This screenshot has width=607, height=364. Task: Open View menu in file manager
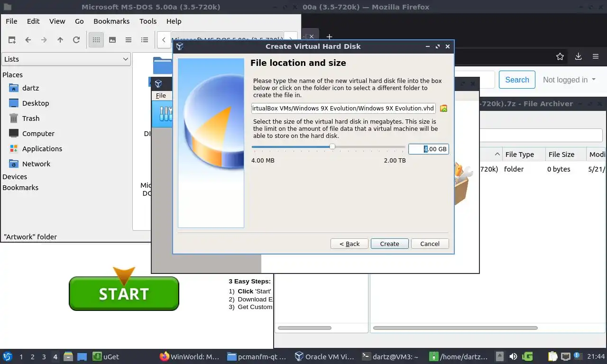(x=57, y=21)
